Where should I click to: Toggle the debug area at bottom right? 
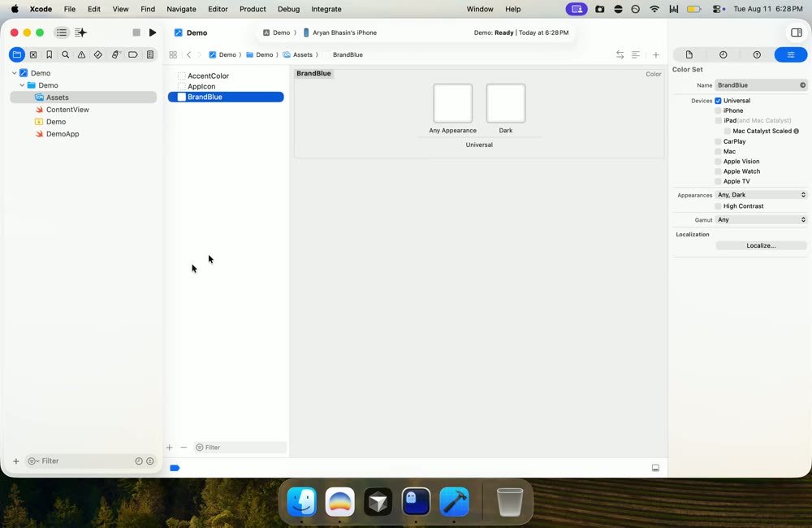(655, 468)
